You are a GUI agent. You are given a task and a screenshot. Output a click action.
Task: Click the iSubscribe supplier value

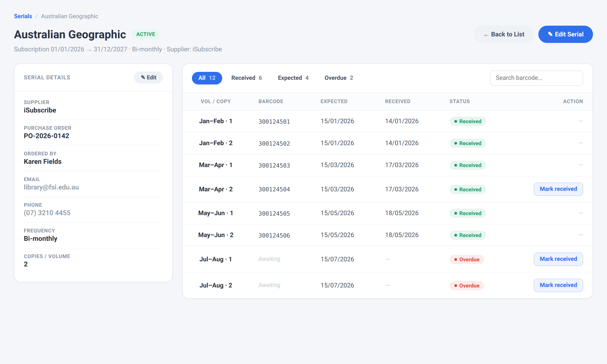coord(40,110)
